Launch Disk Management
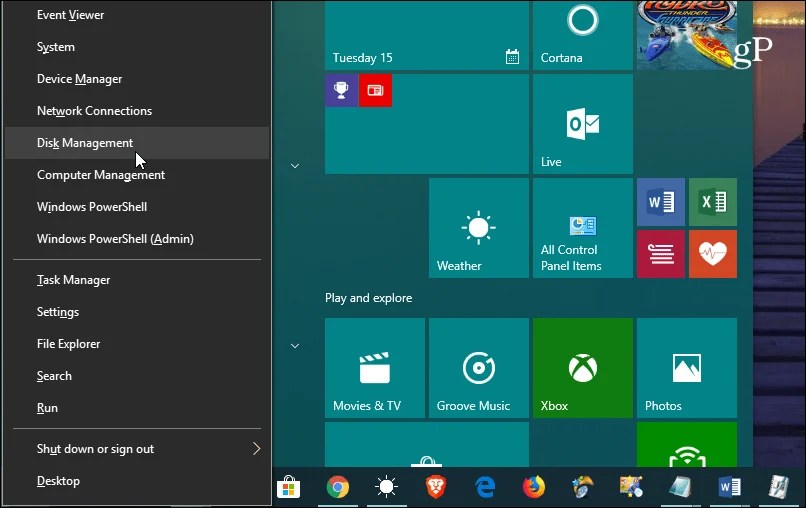Viewport: 806px width, 508px height. (137, 143)
